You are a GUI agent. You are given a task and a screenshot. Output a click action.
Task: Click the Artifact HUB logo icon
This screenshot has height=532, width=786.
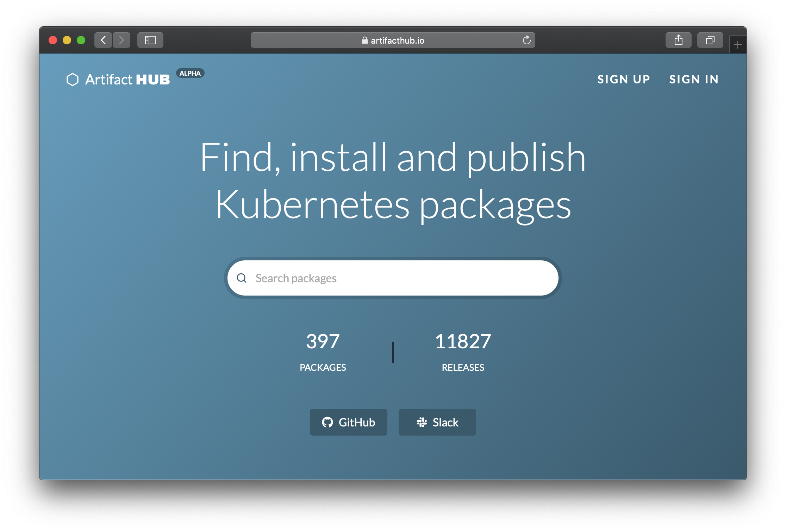point(71,79)
